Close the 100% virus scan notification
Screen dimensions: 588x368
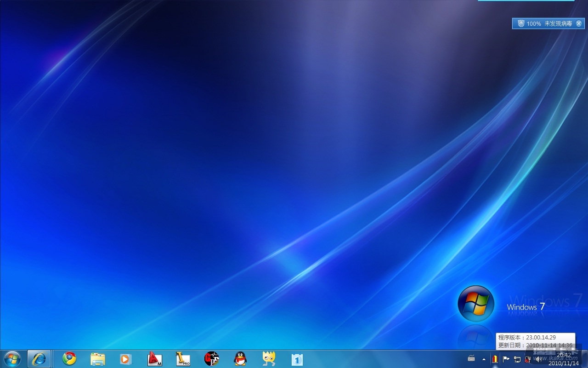click(579, 23)
